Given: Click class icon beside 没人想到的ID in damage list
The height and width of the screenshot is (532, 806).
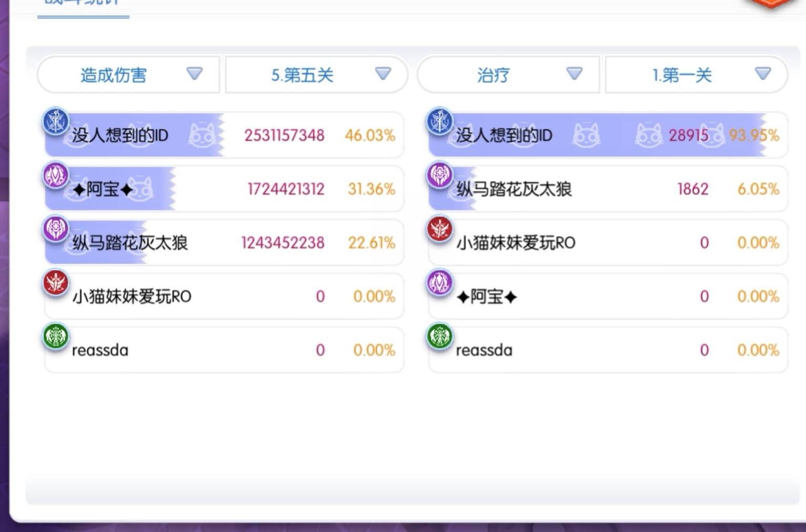Looking at the screenshot, I should tap(55, 121).
